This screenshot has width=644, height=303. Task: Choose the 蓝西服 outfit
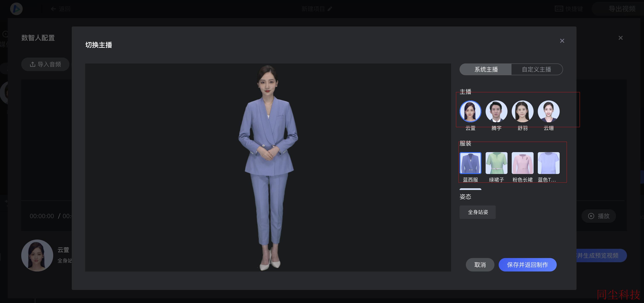[470, 163]
